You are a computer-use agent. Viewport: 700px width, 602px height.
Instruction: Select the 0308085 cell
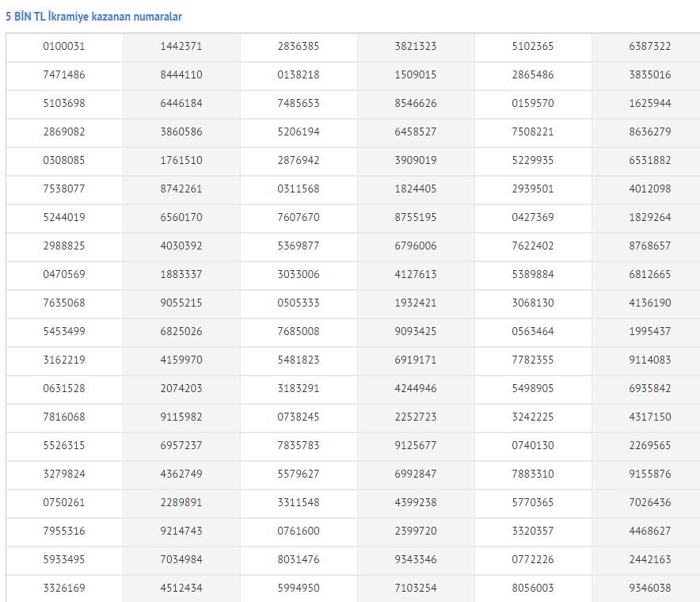pyautogui.click(x=64, y=160)
